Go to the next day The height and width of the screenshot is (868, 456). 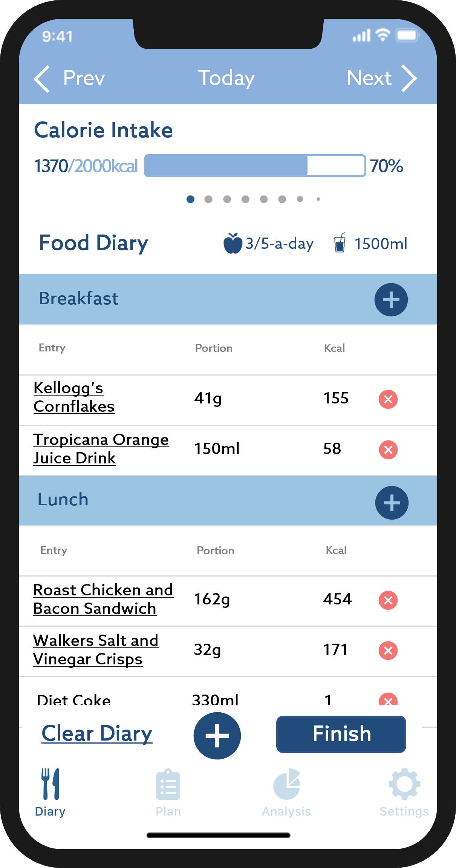pyautogui.click(x=381, y=78)
